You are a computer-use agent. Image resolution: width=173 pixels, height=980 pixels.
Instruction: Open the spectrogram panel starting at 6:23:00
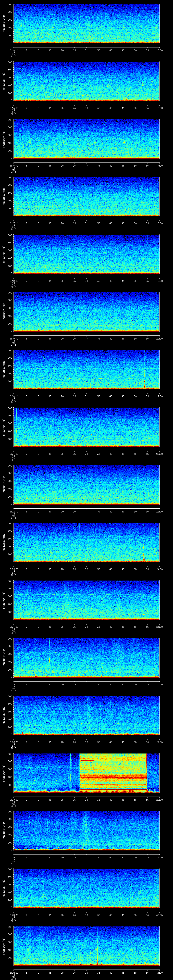87,542
